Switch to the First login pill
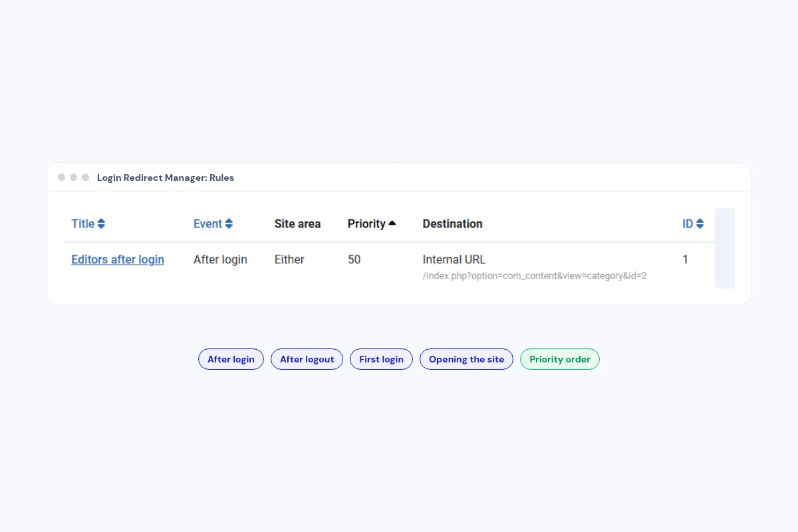Screen dimensions: 798x532 click(x=381, y=359)
